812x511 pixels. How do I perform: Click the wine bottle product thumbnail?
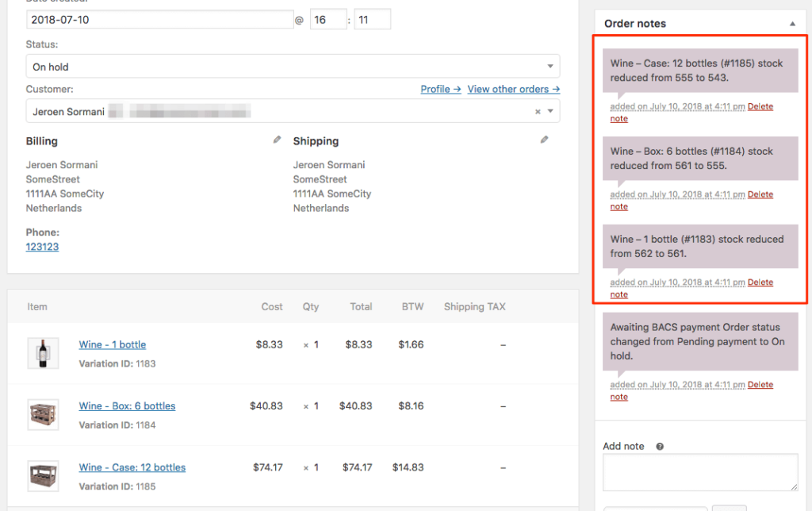tap(43, 352)
